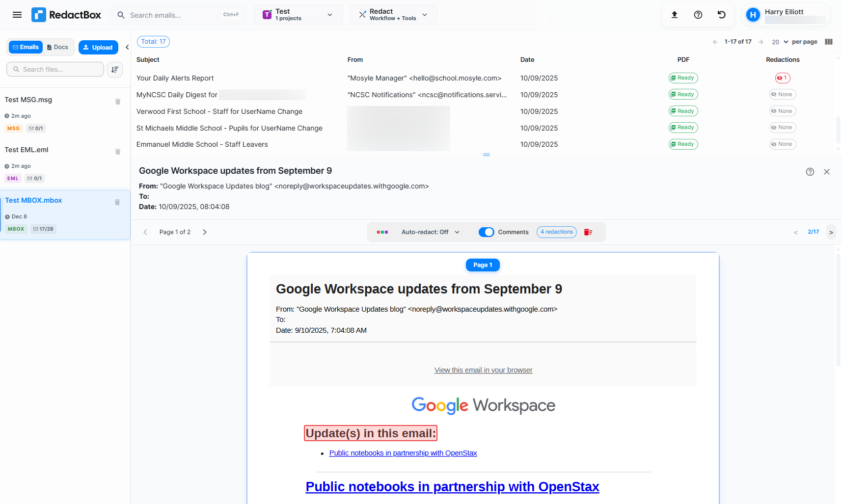Click None redactions badge for Verwood row
The width and height of the screenshot is (842, 504).
pos(783,111)
